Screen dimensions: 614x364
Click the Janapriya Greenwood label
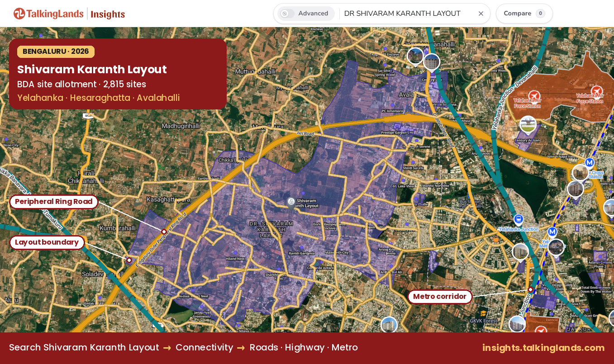pos(202,315)
